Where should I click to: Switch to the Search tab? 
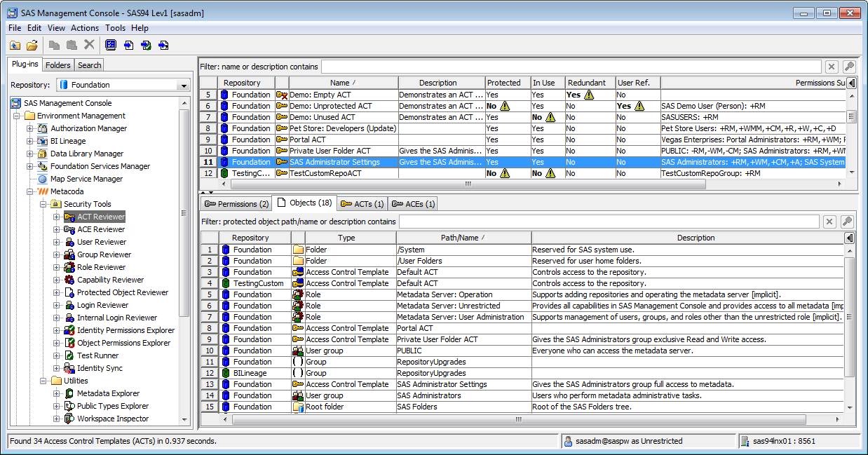click(x=89, y=65)
